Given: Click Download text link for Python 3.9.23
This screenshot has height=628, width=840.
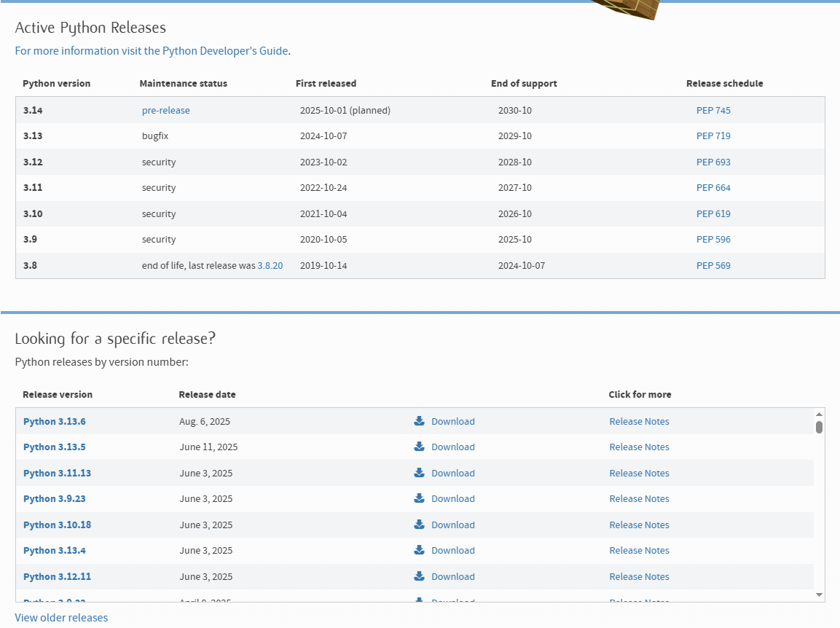Looking at the screenshot, I should click(x=452, y=499).
